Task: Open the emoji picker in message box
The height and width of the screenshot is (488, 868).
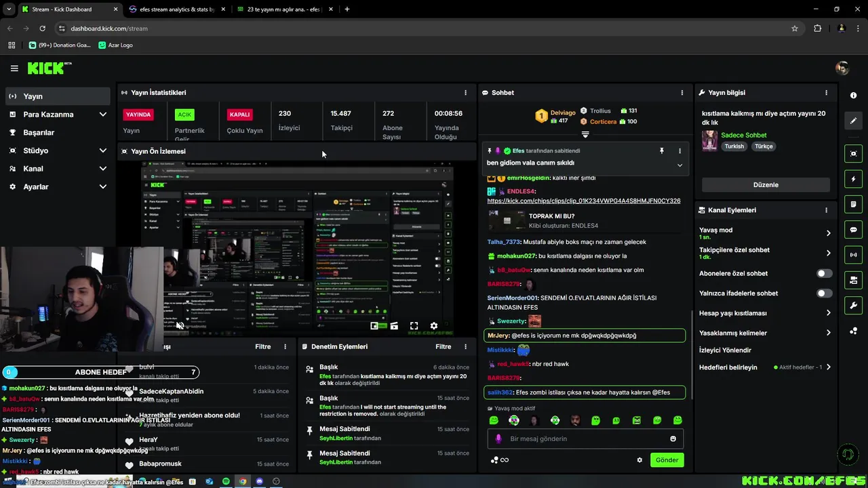Action: [673, 439]
